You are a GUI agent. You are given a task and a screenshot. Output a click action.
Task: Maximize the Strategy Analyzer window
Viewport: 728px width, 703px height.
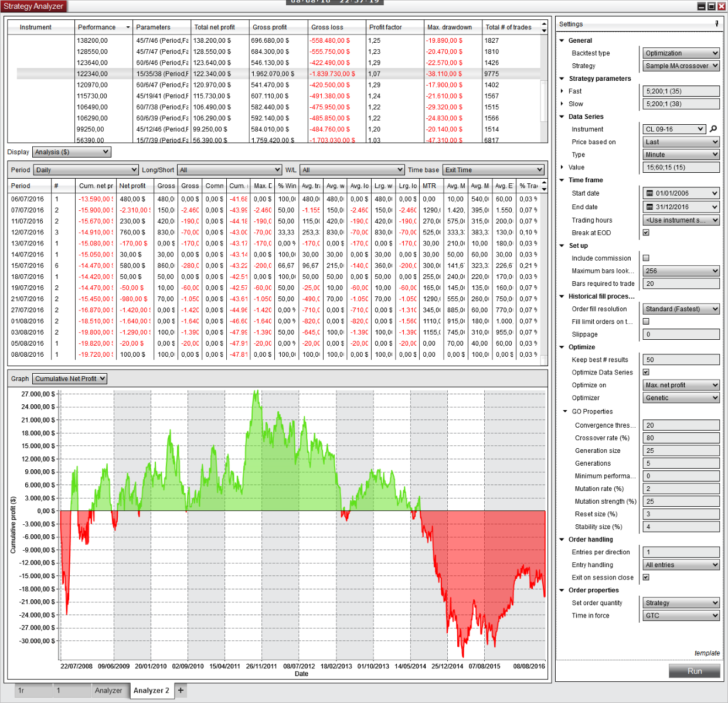coord(712,6)
